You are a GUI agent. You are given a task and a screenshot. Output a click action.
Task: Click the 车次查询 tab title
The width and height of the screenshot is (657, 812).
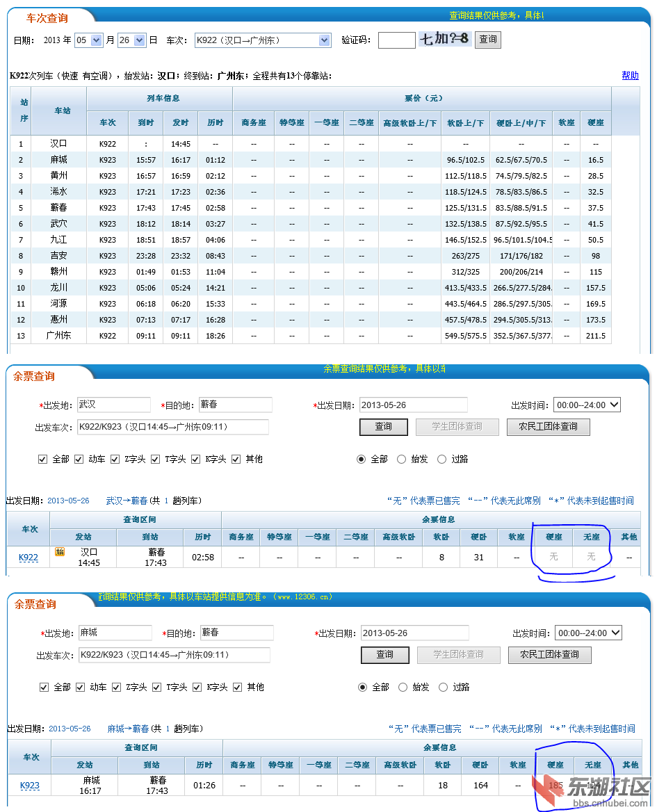coord(47,19)
